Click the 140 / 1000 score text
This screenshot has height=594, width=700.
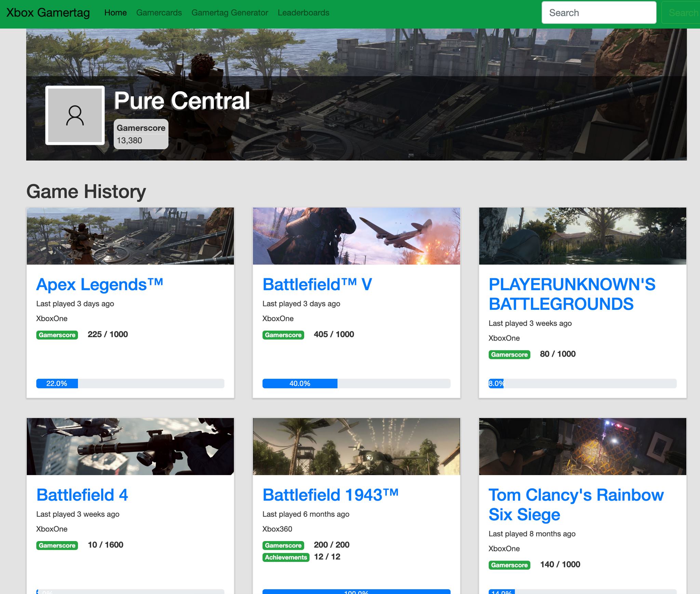pos(560,565)
